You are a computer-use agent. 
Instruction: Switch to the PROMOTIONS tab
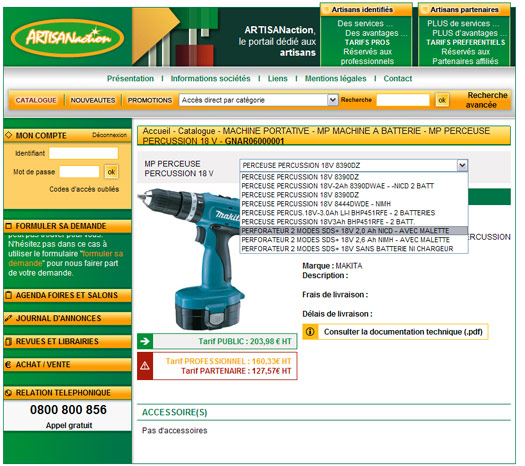[150, 100]
